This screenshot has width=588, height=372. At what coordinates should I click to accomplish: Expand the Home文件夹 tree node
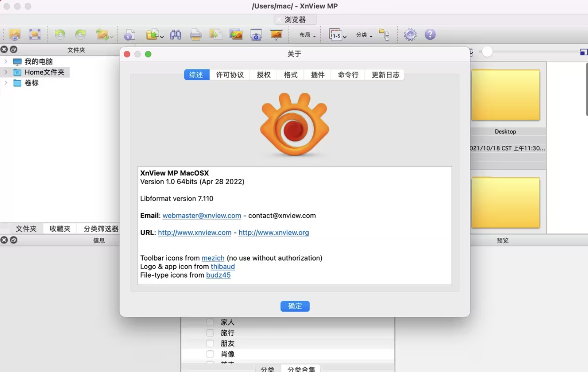pos(6,72)
